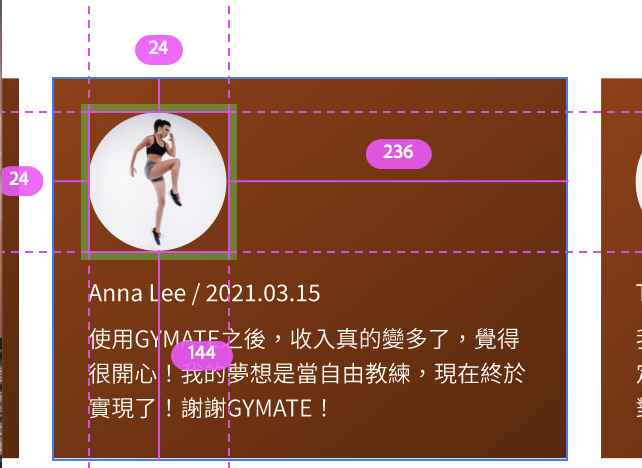Select the partial card on the left edge

[10, 268]
